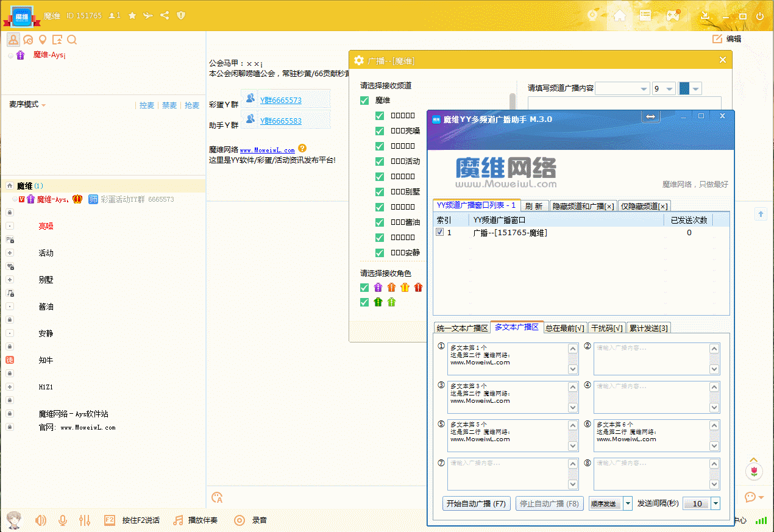The width and height of the screenshot is (774, 532).
Task: Open the audio mixer sliders icon
Action: click(x=85, y=520)
